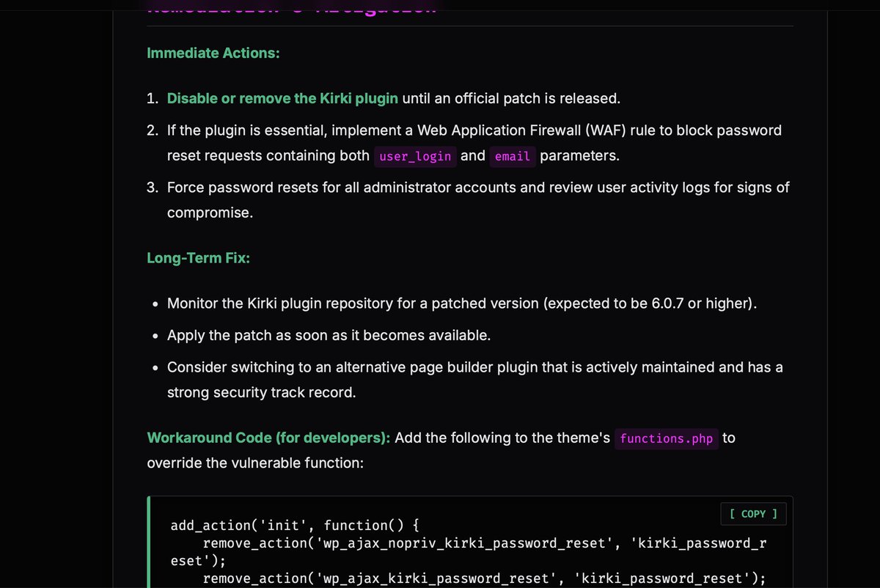Click the 'functions.php' inline code

666,438
